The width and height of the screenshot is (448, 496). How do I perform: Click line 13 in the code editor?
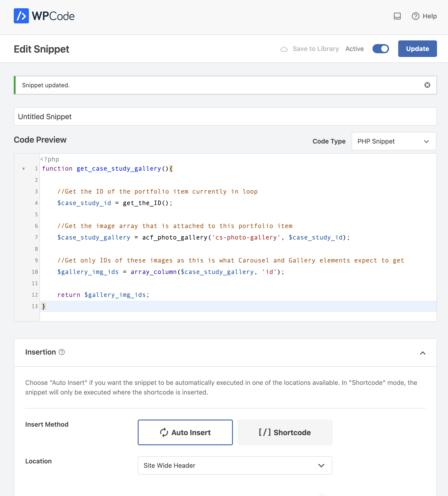pyautogui.click(x=238, y=306)
